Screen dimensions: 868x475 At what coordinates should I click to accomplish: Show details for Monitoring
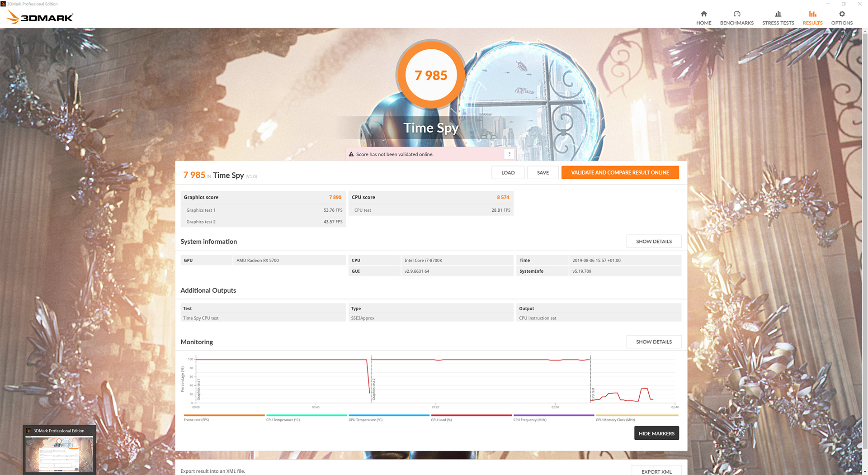(654, 342)
